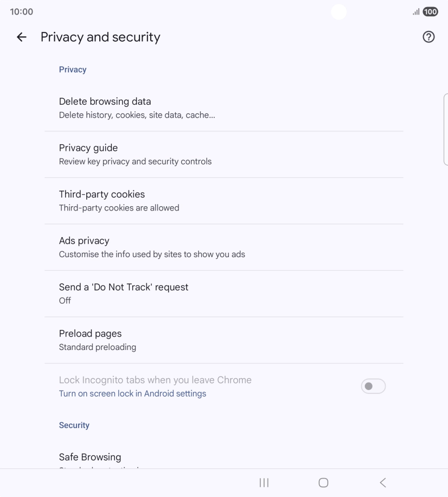448x497 pixels.
Task: Open Delete browsing data
Action: click(224, 107)
